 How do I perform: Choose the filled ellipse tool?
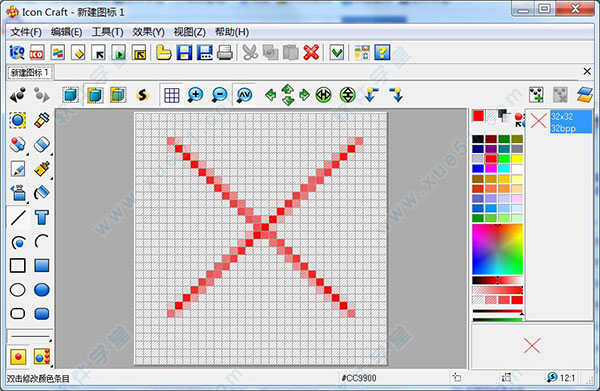coord(41,290)
